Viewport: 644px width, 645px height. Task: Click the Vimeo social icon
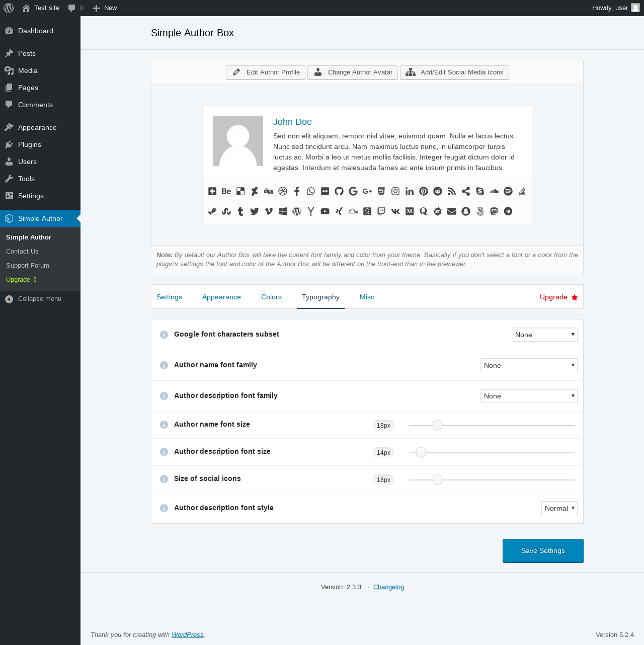269,211
